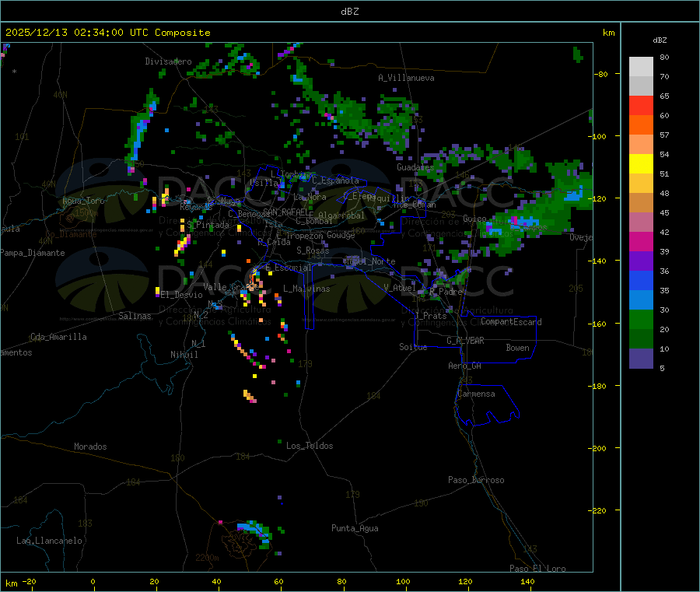Click the R_Padre map label
Screen dimensions: 700x592
(x=446, y=292)
